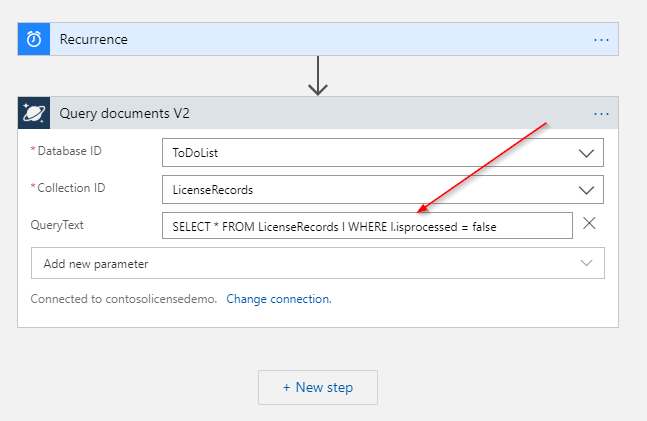Click the Cosmos DB planet icon

(34, 114)
